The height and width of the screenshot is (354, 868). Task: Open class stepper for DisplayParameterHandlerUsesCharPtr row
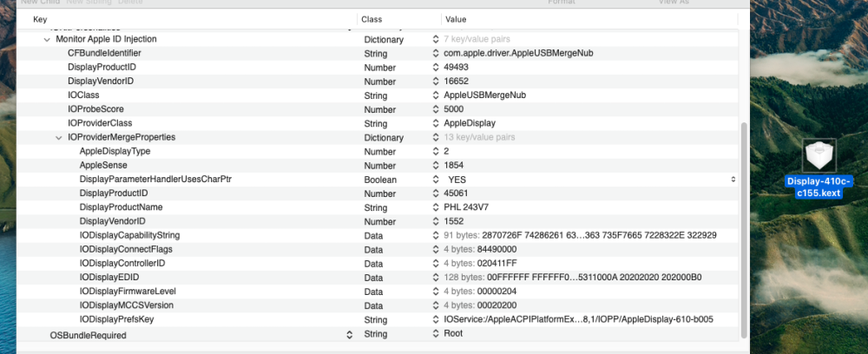[x=436, y=180]
